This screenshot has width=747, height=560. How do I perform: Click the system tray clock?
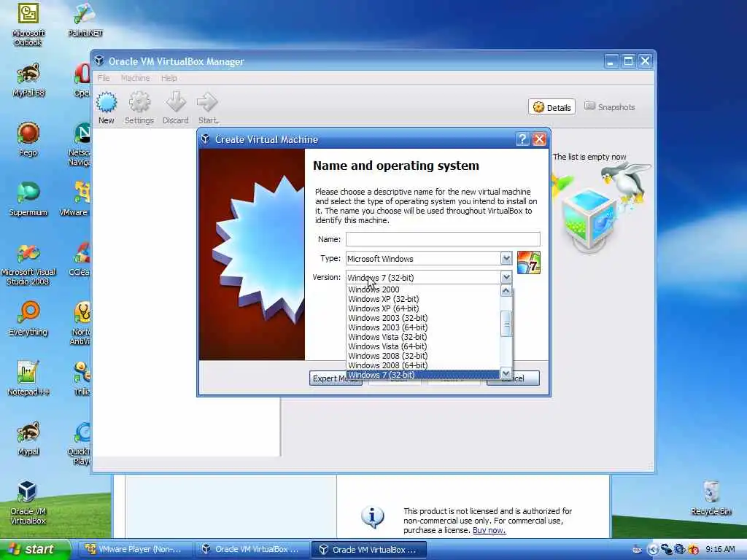[x=720, y=550]
